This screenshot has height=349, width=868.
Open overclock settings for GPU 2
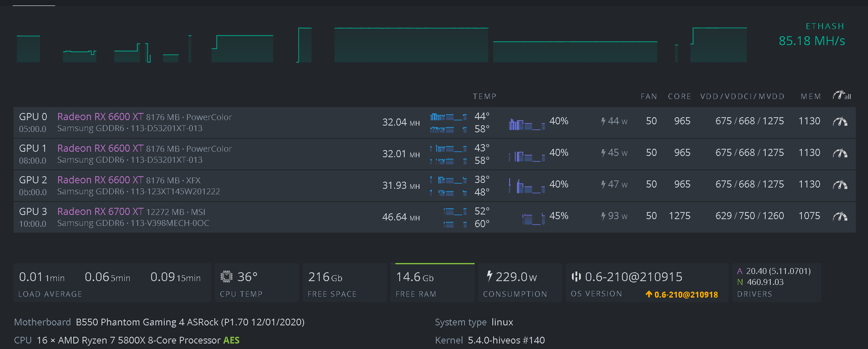(840, 185)
